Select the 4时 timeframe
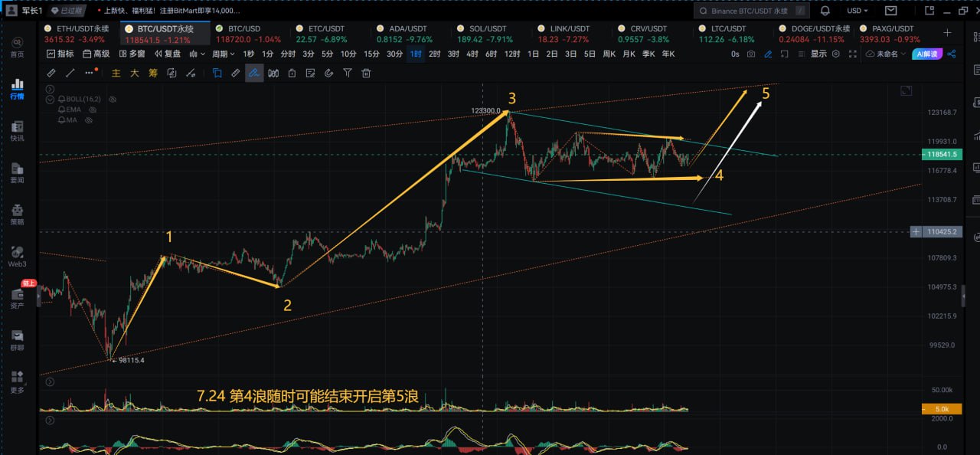 click(472, 54)
